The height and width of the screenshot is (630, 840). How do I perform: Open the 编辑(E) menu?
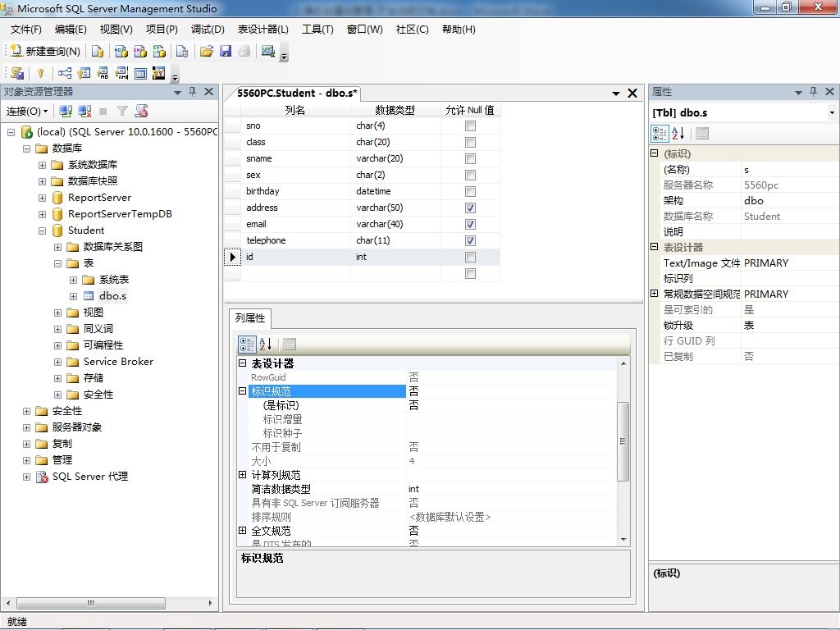coord(71,29)
